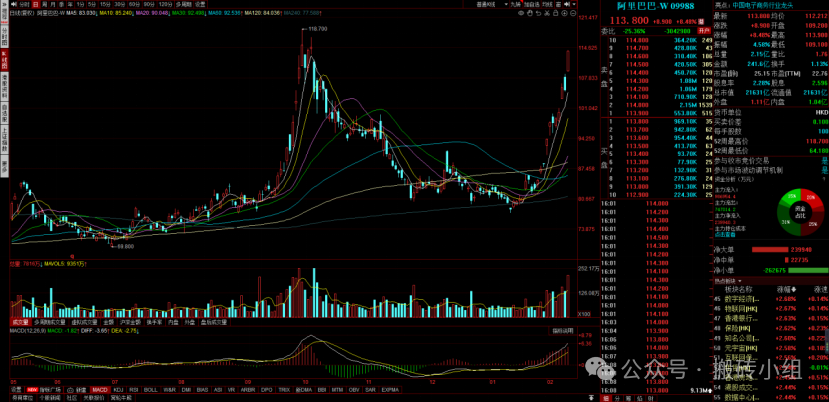Click the scissors icon above the chart
This screenshot has height=402, width=829.
click(547, 13)
